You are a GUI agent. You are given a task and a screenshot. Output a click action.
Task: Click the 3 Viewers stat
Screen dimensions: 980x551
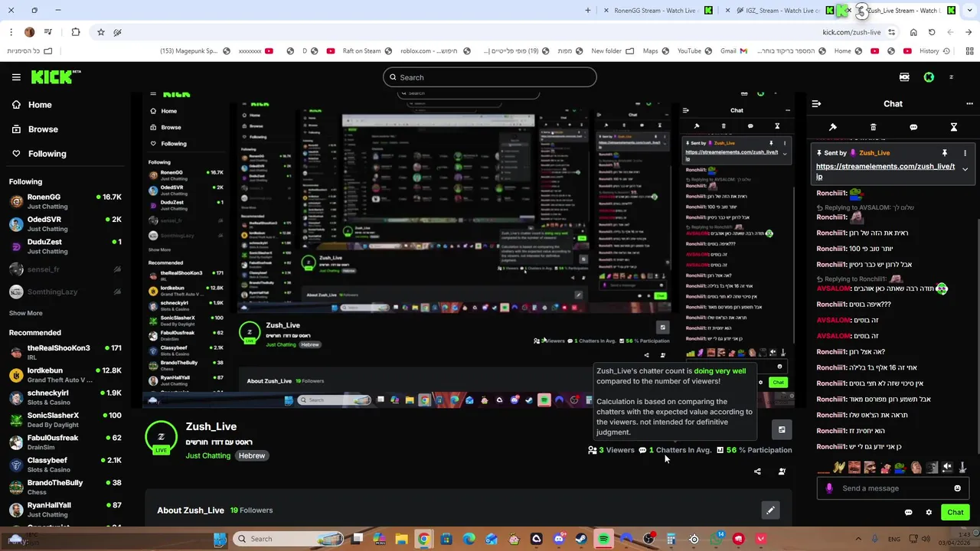click(611, 450)
